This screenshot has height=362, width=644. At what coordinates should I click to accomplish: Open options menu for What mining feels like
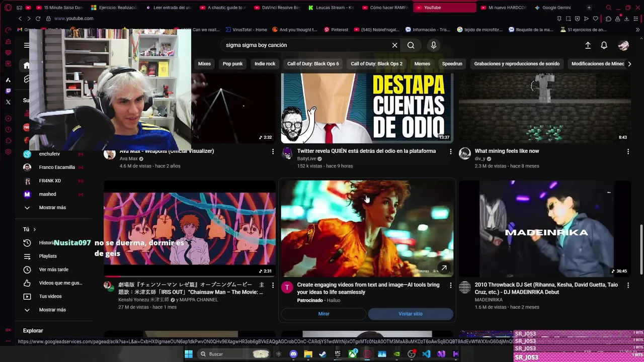tap(628, 151)
